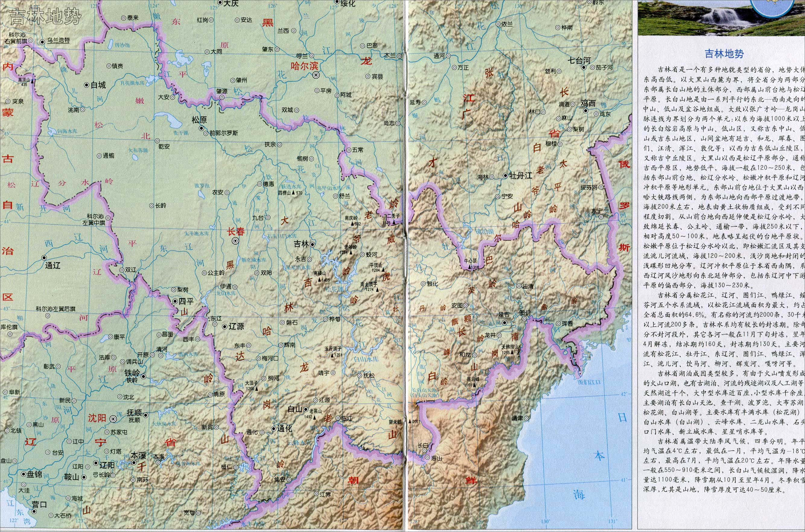Image resolution: width=805 pixels, height=532 pixels.
Task: Click the Songyuan city label
Action: pyautogui.click(x=199, y=120)
